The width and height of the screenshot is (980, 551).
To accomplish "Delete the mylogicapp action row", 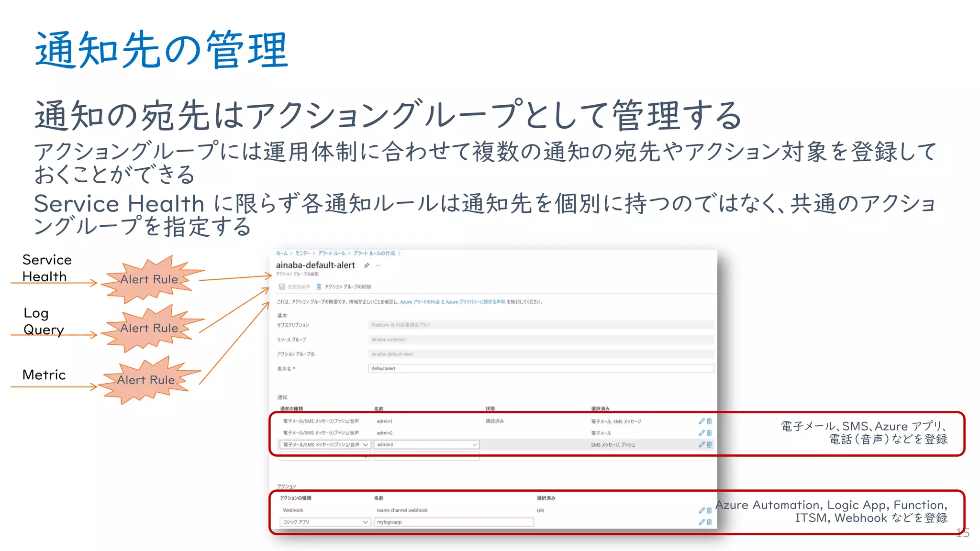I will tap(709, 522).
